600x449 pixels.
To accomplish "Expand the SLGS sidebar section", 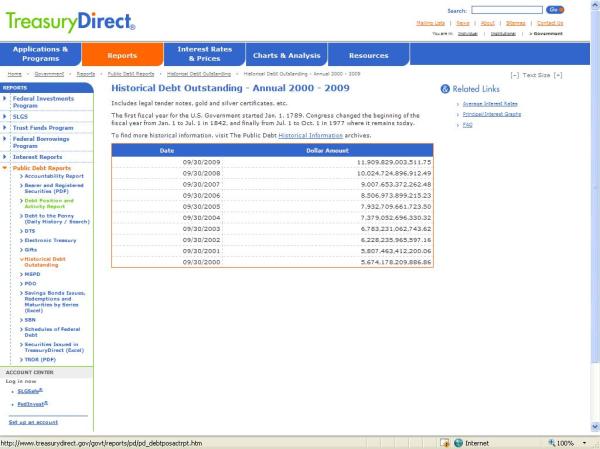I will click(4, 115).
